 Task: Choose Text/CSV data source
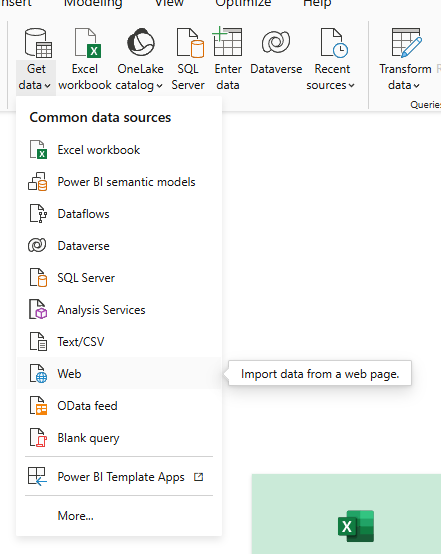[x=119, y=342]
